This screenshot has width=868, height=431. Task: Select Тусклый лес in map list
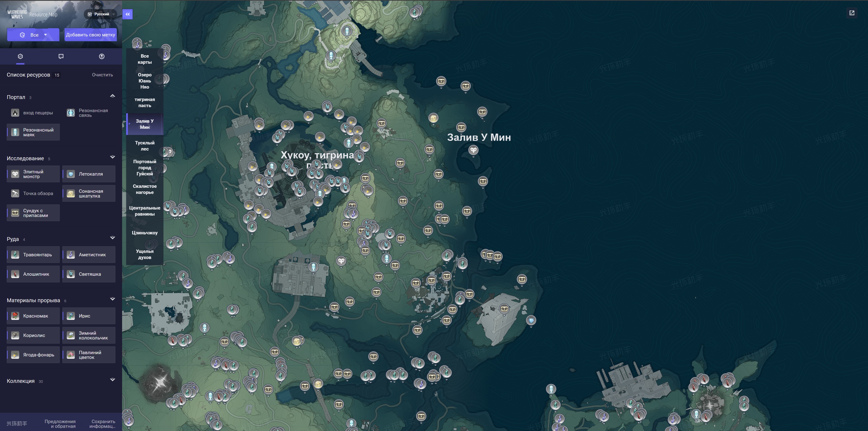click(144, 146)
